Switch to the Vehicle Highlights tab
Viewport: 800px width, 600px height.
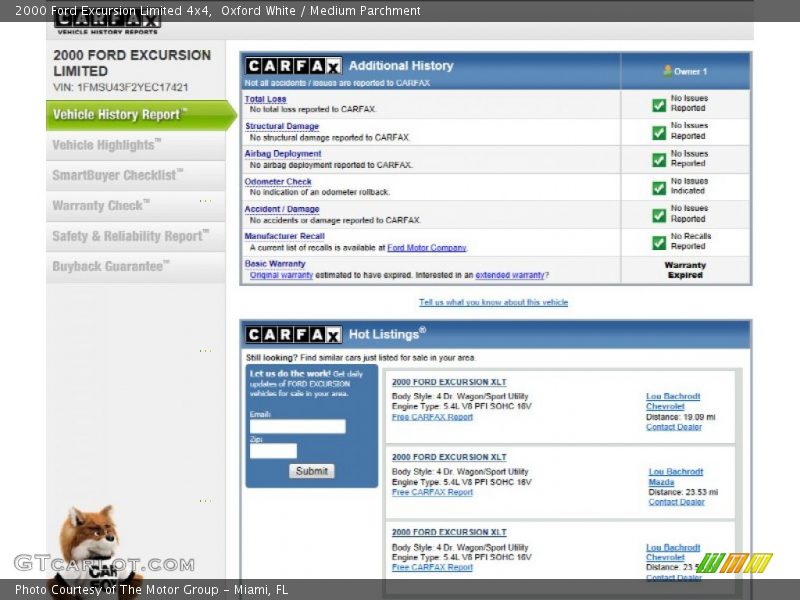[x=136, y=145]
